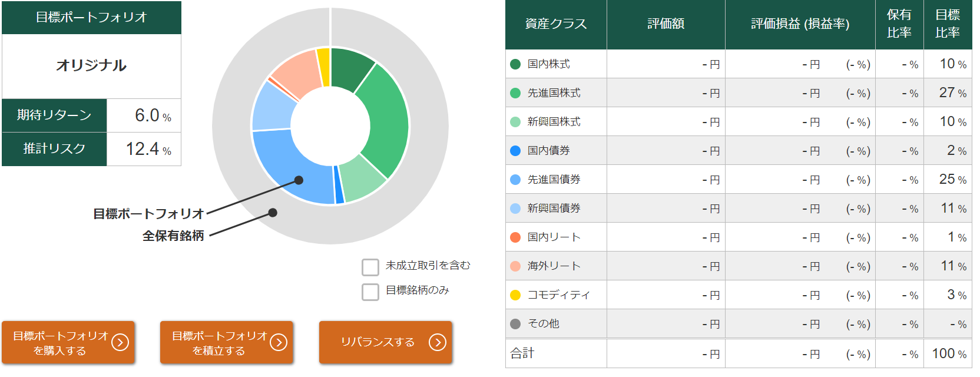Toggle the 目標銘柄のみ checkbox
The image size is (980, 377).
pos(370,292)
